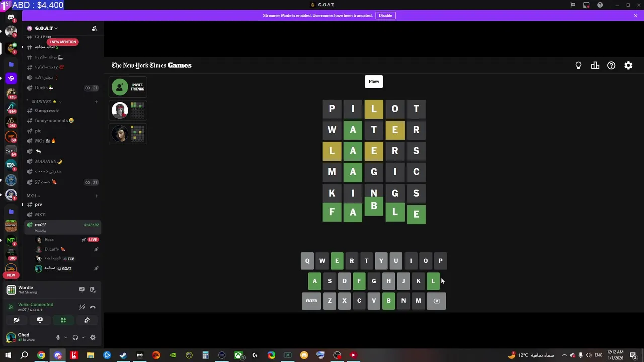The width and height of the screenshot is (644, 362).
Task: Click the M key on Wordle keyboard
Action: (x=418, y=301)
